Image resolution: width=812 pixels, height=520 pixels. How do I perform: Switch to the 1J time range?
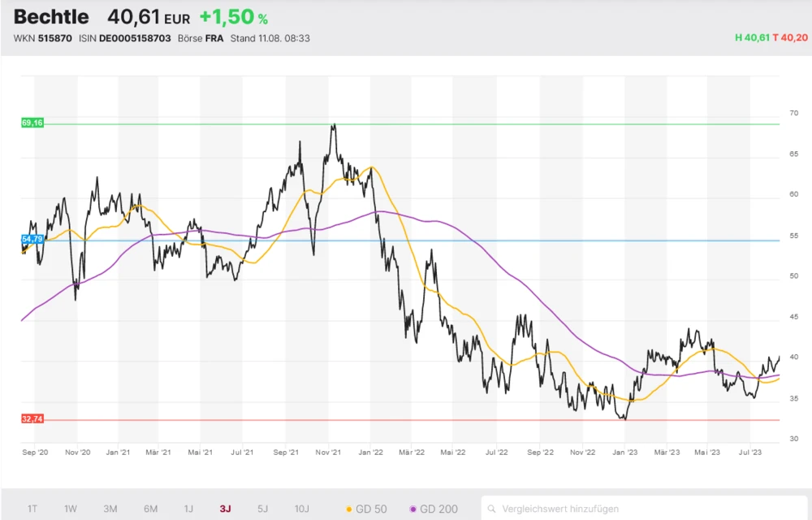tap(188, 509)
